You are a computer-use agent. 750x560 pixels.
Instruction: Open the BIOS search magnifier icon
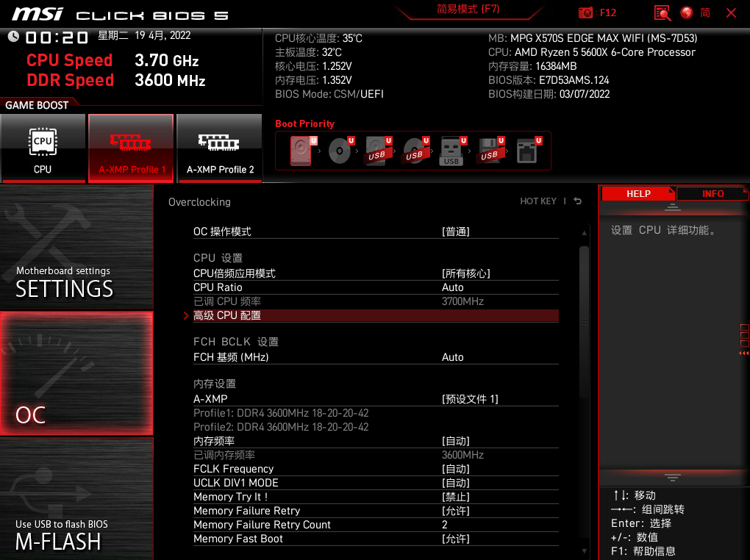(662, 13)
